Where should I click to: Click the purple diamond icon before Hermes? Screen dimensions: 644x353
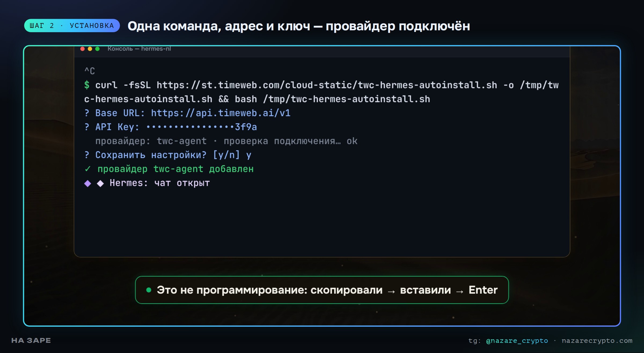[88, 183]
